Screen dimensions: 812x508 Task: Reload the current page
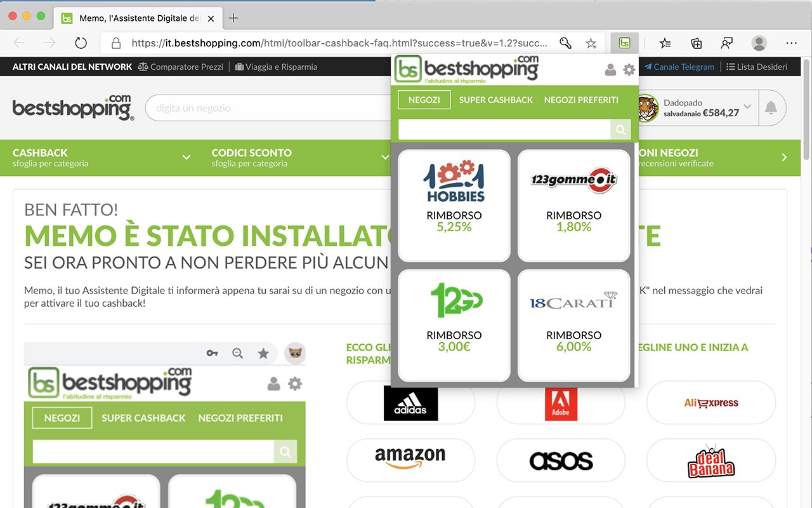point(81,43)
